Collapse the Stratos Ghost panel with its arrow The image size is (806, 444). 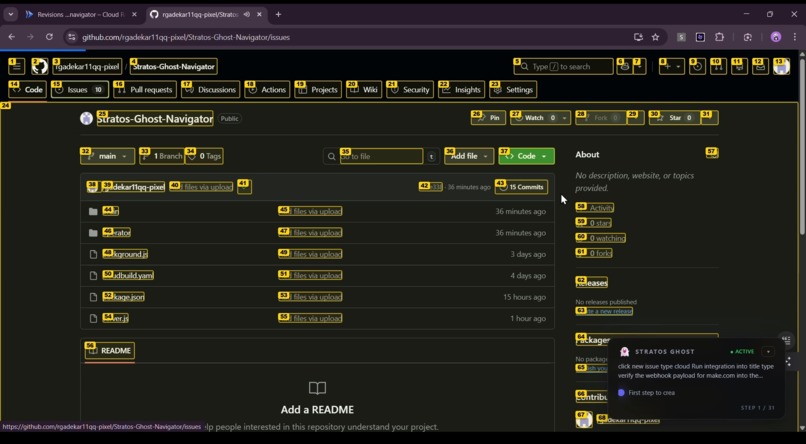tap(768, 352)
